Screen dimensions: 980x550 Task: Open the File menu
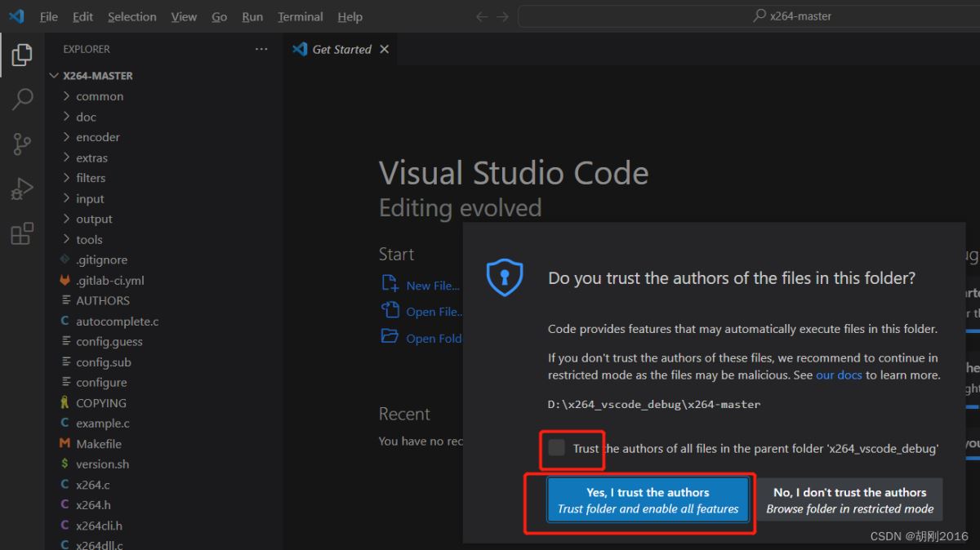pyautogui.click(x=49, y=16)
